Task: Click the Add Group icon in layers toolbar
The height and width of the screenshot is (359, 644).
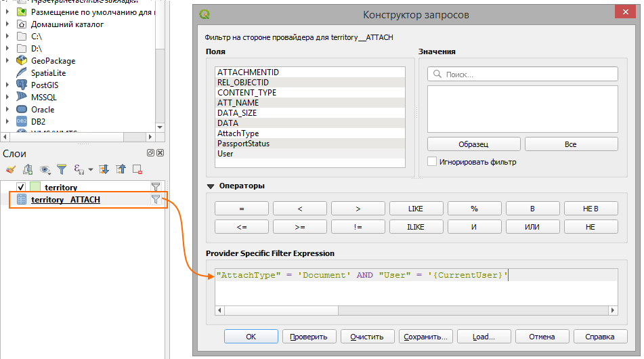Action: tap(28, 169)
